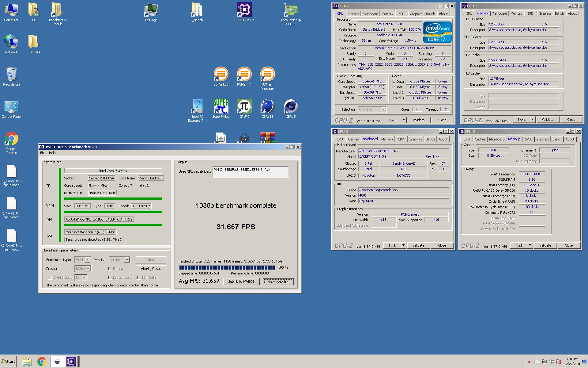
Task: Switch to Graphics tab in CPU-Z Mainboard window
Action: 416,139
